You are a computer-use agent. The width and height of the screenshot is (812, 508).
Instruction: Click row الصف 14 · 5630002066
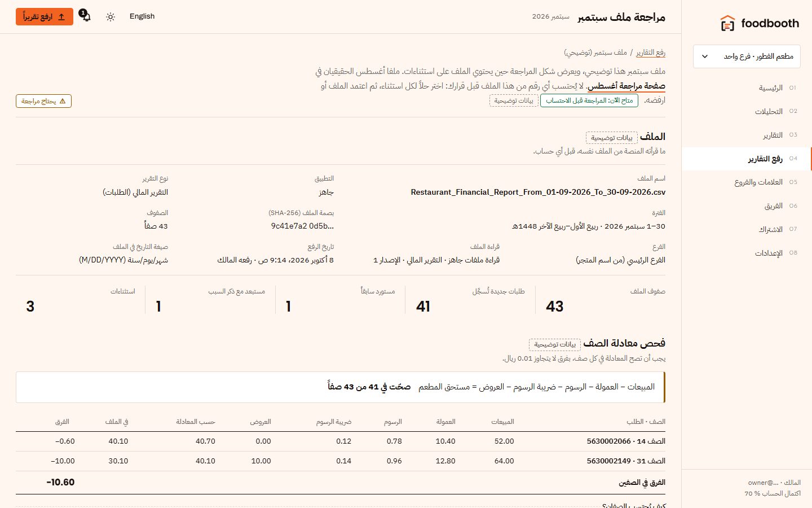pos(341,441)
